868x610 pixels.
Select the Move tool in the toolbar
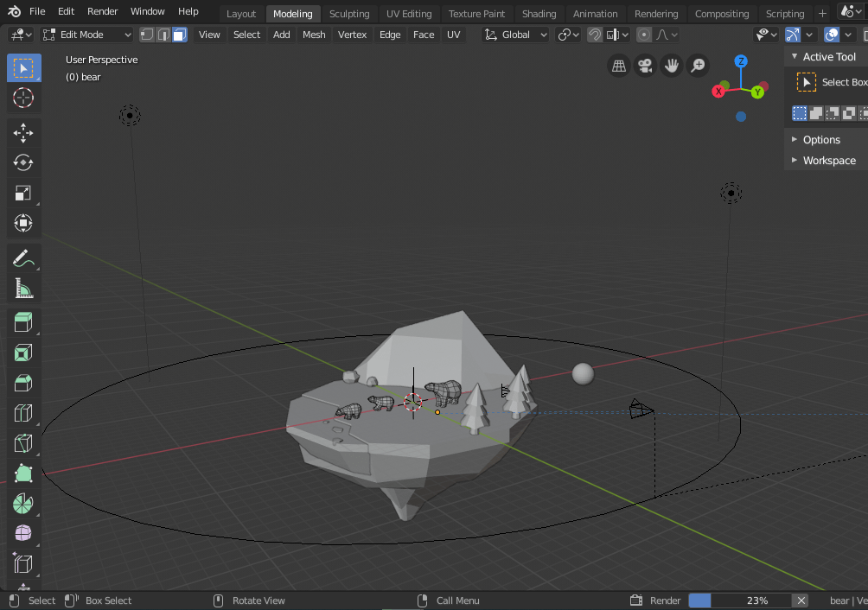(23, 132)
